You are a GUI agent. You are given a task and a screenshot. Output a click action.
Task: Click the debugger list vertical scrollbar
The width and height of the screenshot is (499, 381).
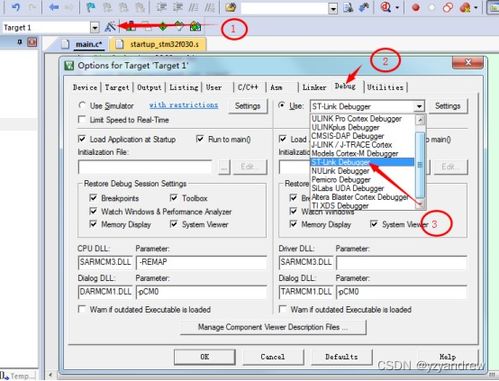420,162
